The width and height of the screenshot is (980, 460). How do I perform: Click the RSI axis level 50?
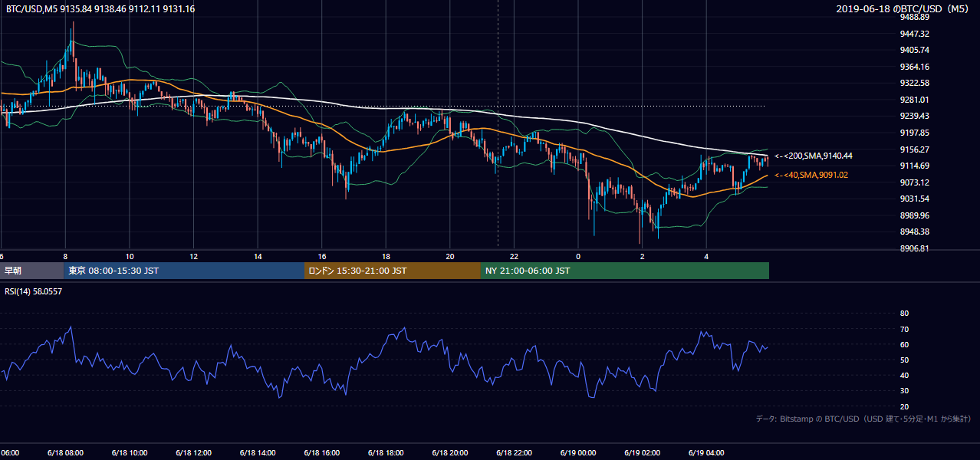click(x=904, y=360)
